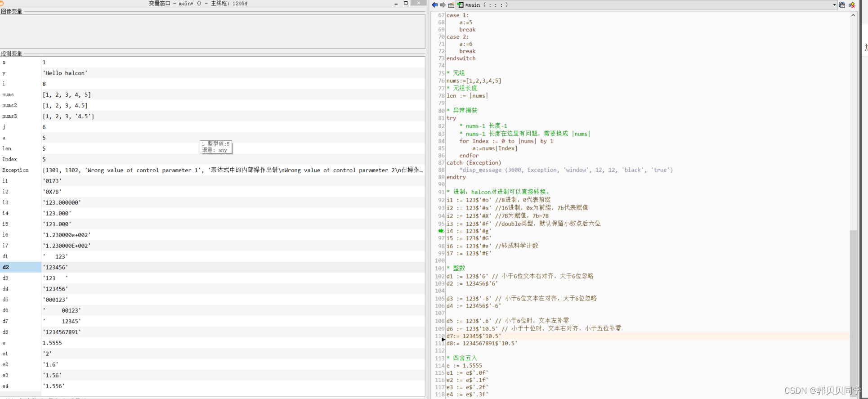Select the Index variable row
Viewport: 868px width, 399px height.
click(x=212, y=159)
